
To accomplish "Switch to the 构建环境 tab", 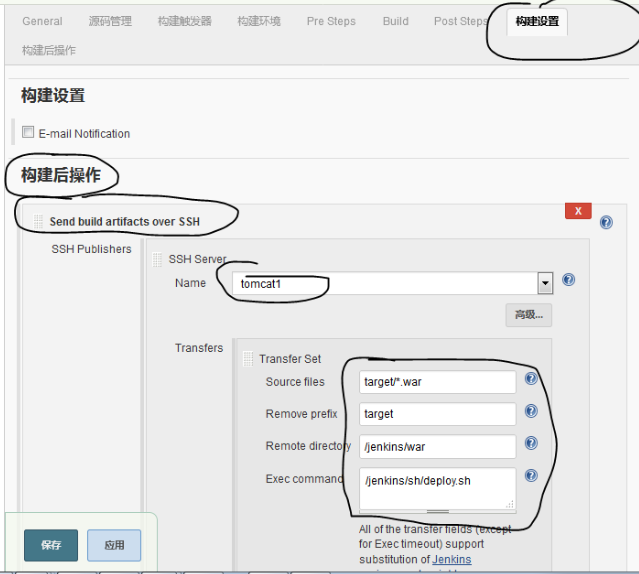I will click(x=259, y=21).
